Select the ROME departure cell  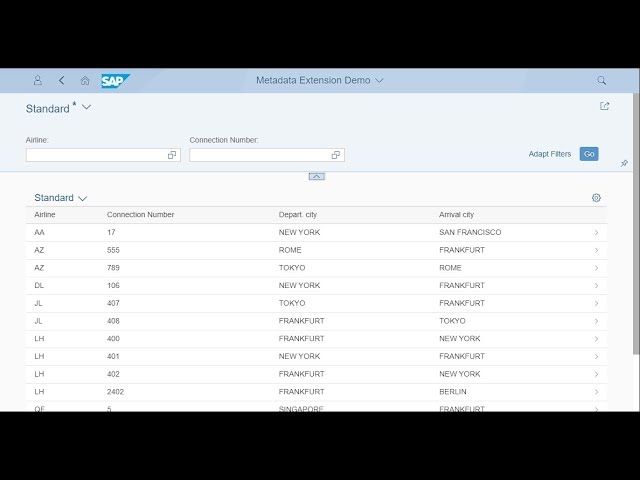(290, 250)
